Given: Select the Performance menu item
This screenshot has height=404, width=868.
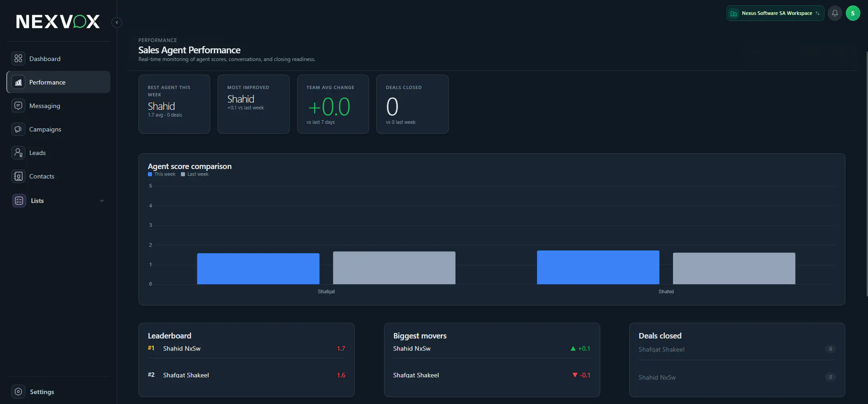Looking at the screenshot, I should (x=58, y=82).
